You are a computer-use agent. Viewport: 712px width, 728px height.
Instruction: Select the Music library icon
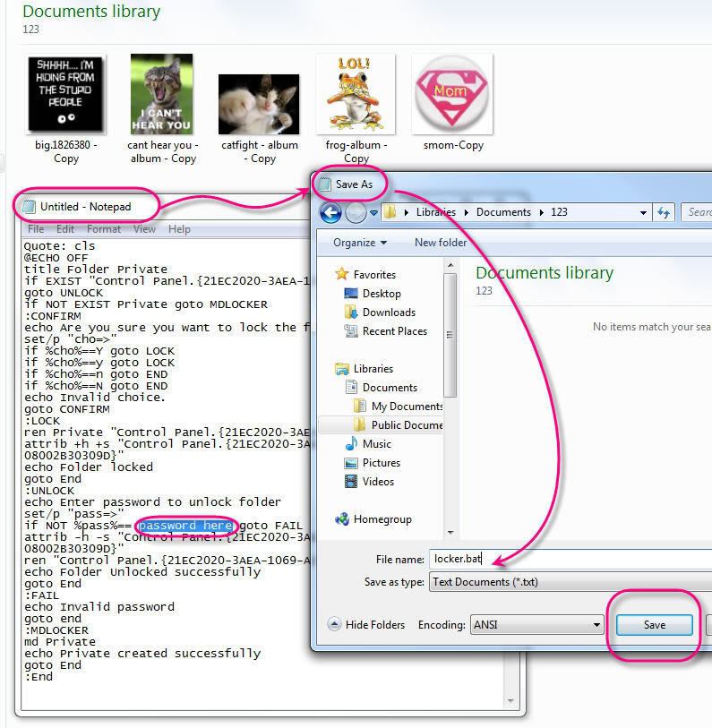click(x=351, y=444)
